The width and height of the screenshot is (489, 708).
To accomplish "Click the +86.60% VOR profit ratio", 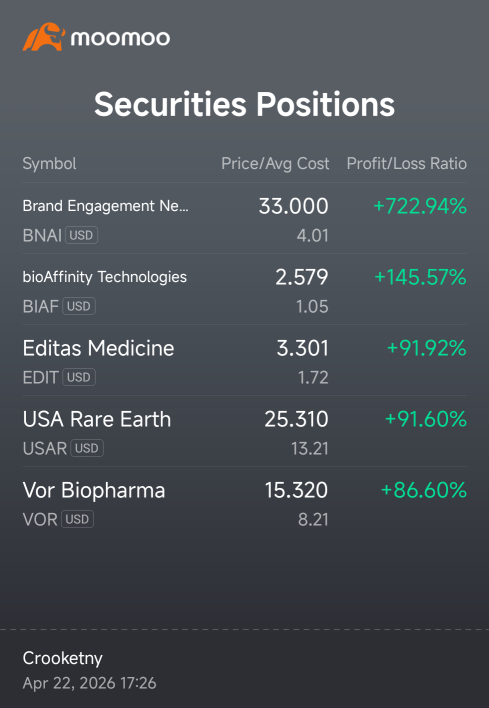I will click(424, 490).
